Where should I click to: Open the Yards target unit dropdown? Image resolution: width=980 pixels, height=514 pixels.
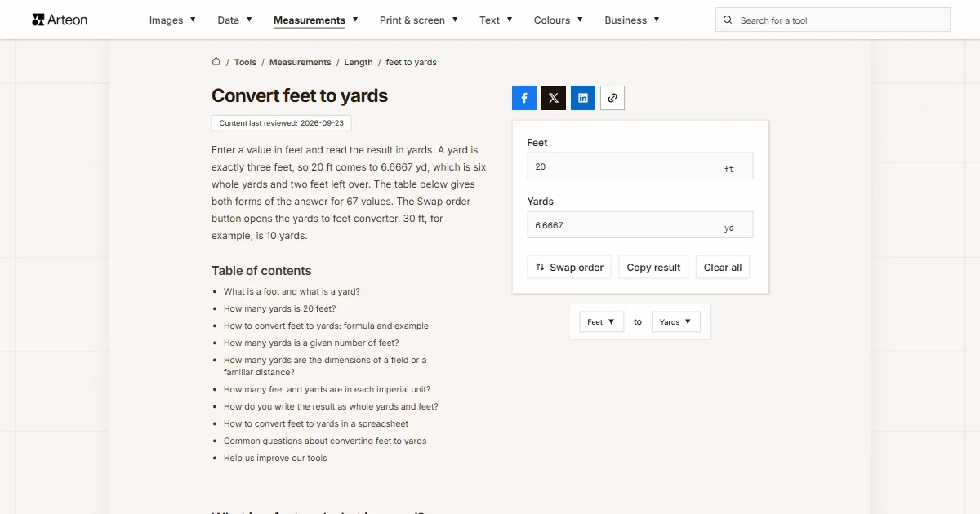pos(675,322)
